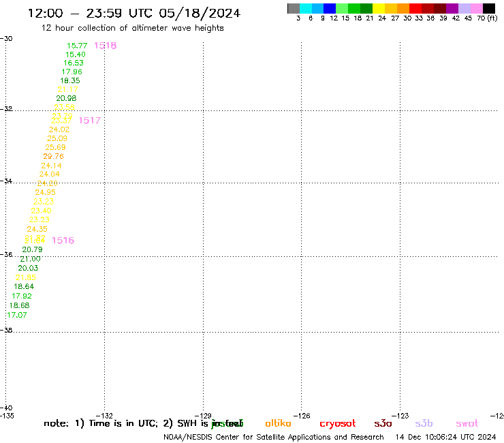Click the pink pass time label 1518
Screen dimensions: 504x443
106,46
